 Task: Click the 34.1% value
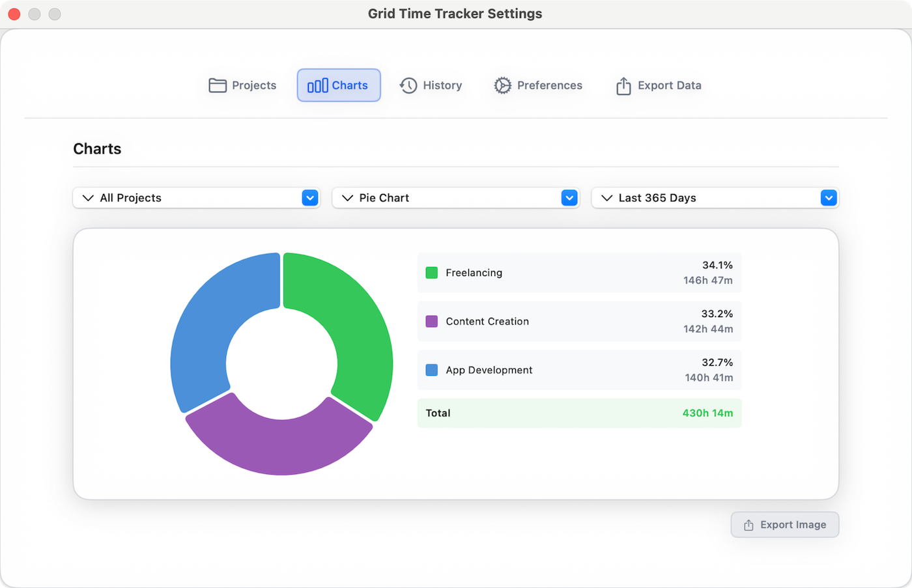click(717, 265)
